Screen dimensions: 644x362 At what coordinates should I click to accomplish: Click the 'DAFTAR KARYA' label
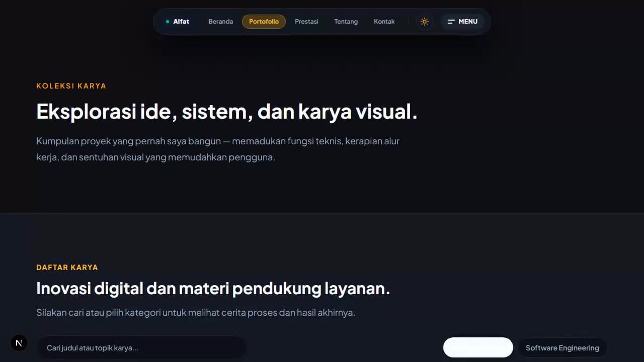point(67,267)
